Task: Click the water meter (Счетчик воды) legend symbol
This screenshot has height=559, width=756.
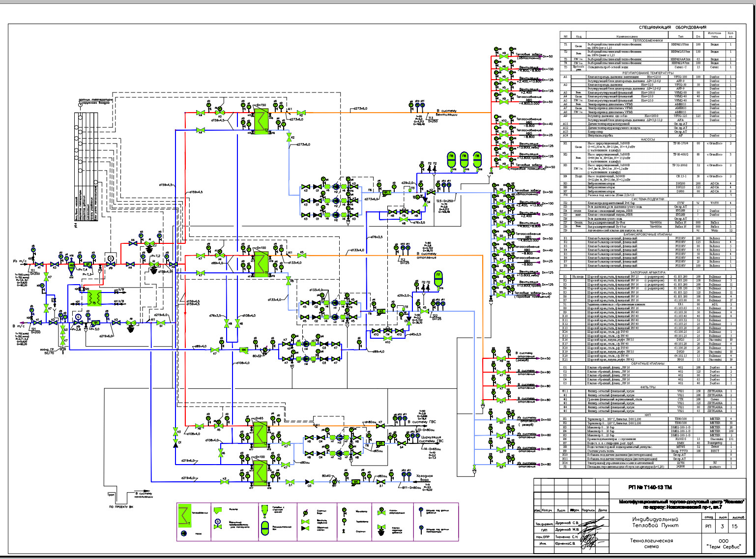Action: click(305, 512)
